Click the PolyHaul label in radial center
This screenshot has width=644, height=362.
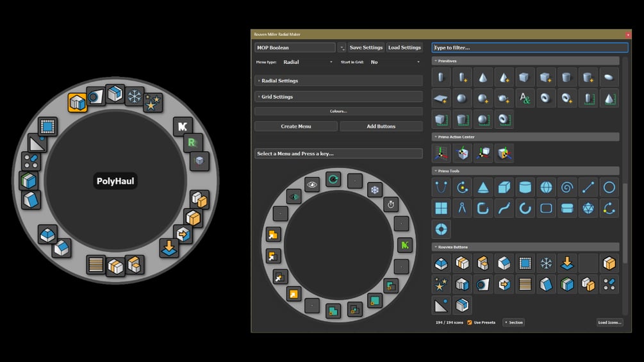coord(115,181)
